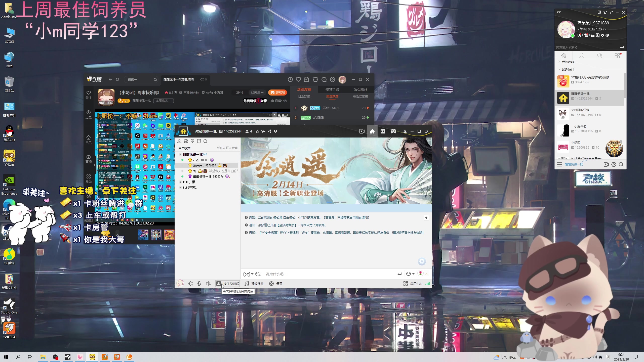Select the single contact tab in YY panel
This screenshot has height=362, width=644.
[581, 56]
